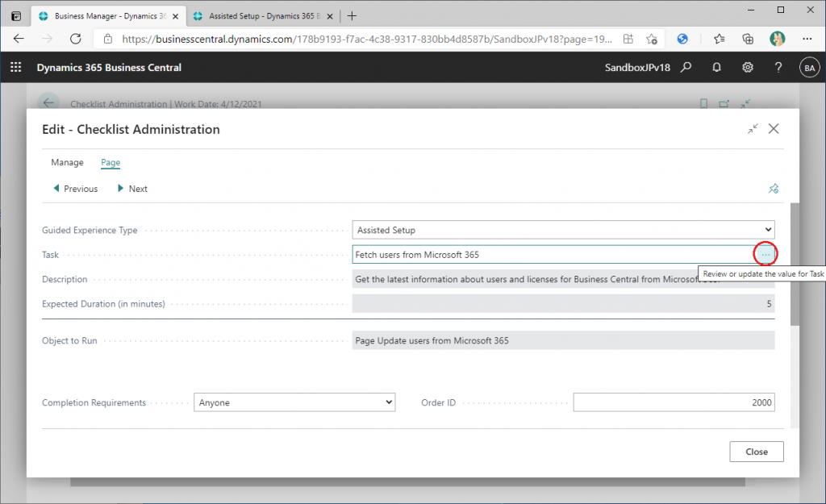The image size is (826, 504).
Task: Close the Business Manager browser tab
Action: click(175, 16)
